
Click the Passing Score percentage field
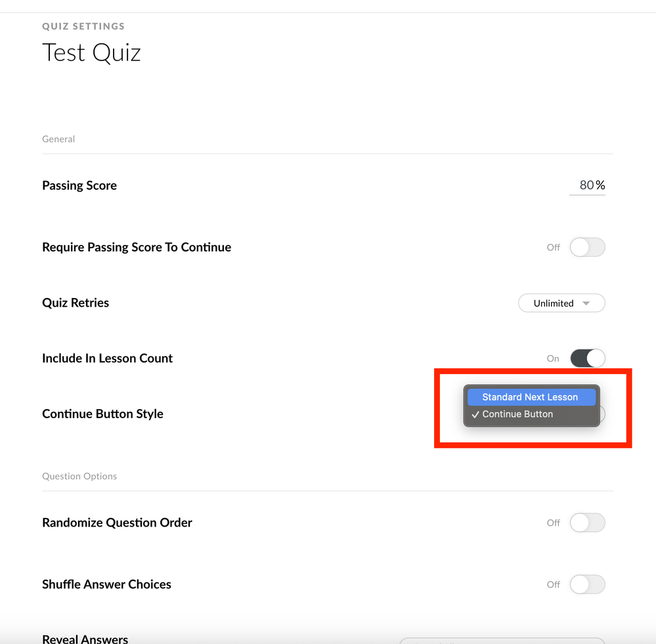(x=586, y=185)
